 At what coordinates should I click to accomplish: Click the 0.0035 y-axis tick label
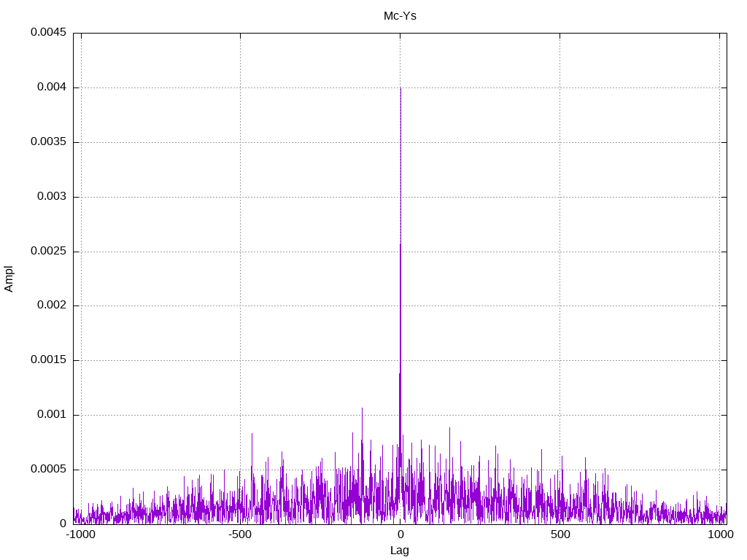48,142
